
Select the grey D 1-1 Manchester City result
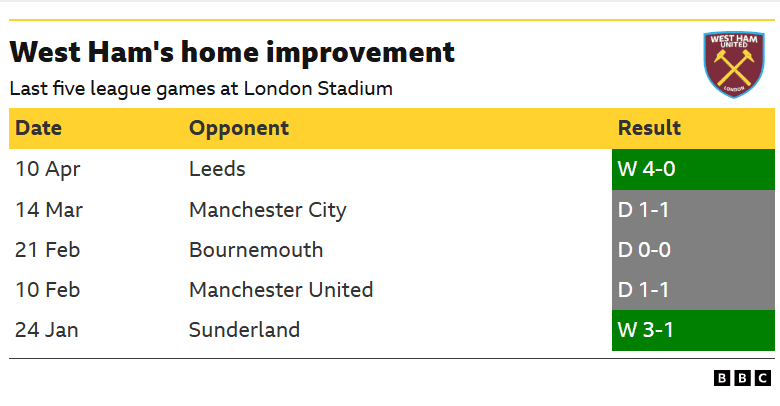click(693, 210)
